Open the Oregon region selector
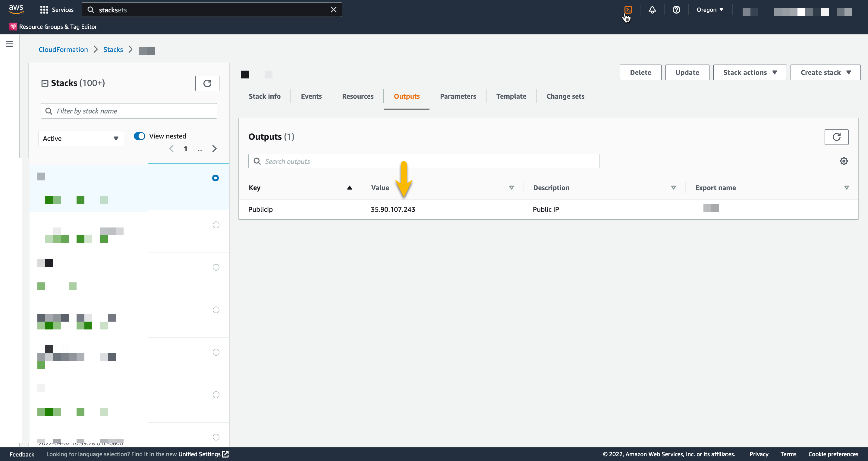The height and width of the screenshot is (461, 868). click(710, 10)
